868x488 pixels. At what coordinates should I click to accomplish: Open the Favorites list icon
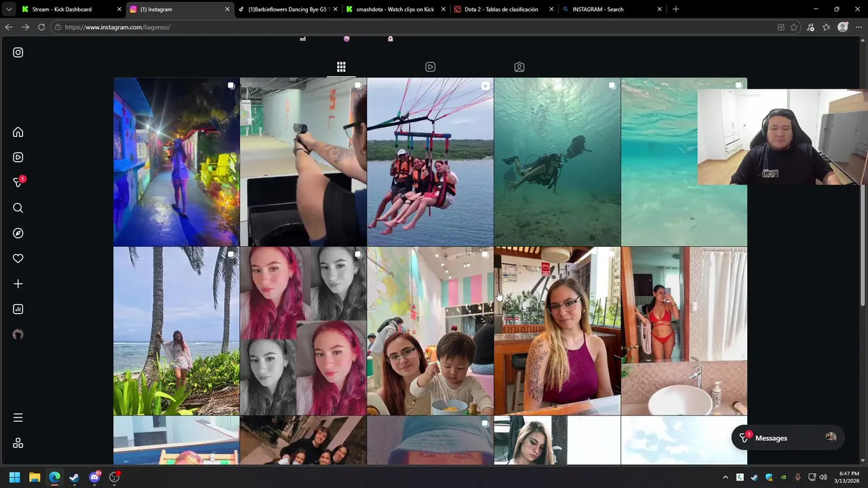[826, 27]
